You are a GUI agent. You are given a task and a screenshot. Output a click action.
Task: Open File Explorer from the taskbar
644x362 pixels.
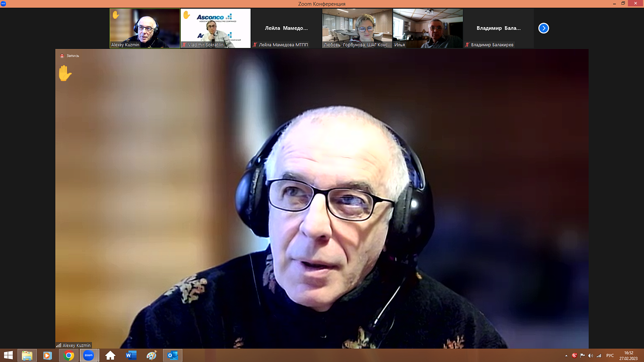click(27, 356)
